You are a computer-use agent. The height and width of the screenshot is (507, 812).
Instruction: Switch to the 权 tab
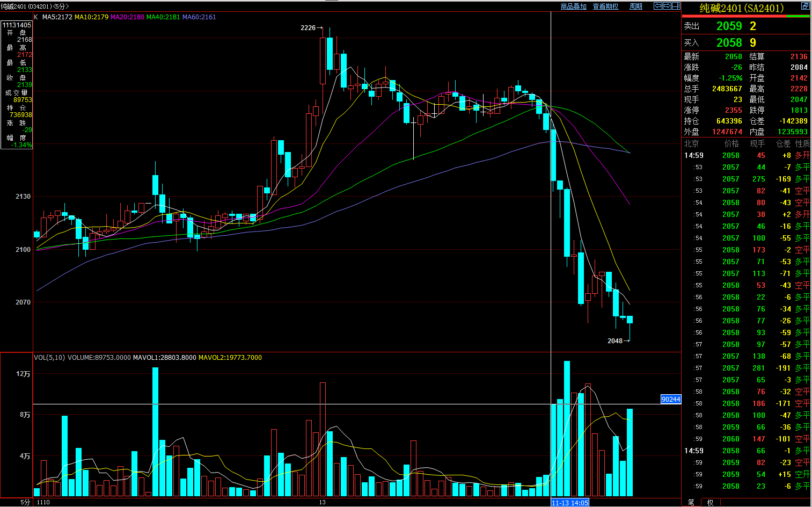(710, 503)
